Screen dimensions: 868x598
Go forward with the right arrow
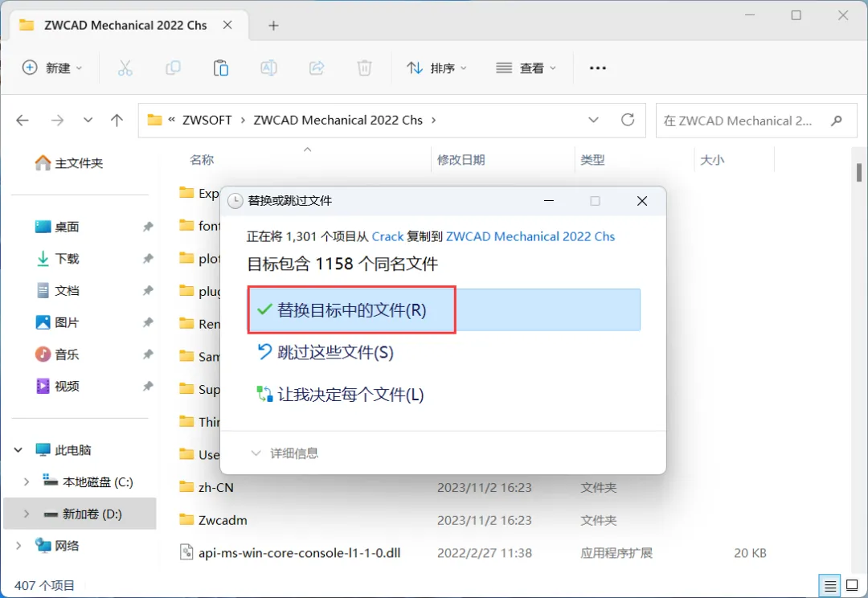(x=58, y=120)
